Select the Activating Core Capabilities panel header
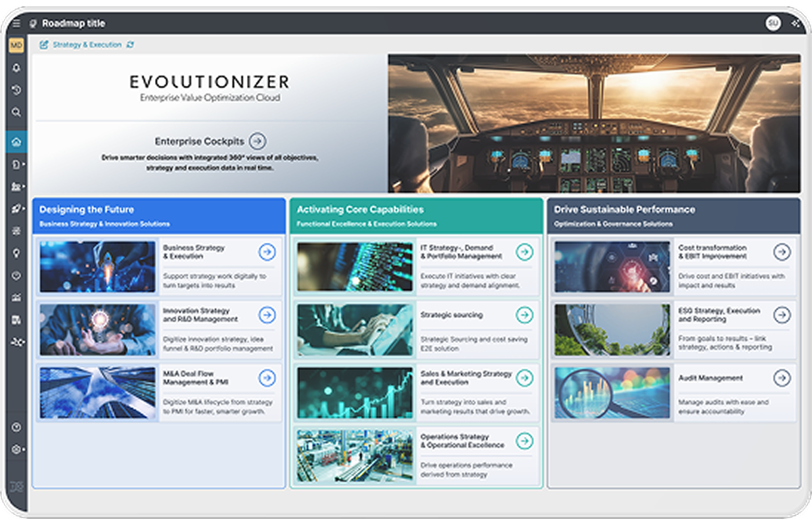Screen dimensions: 812x525 [x=416, y=216]
